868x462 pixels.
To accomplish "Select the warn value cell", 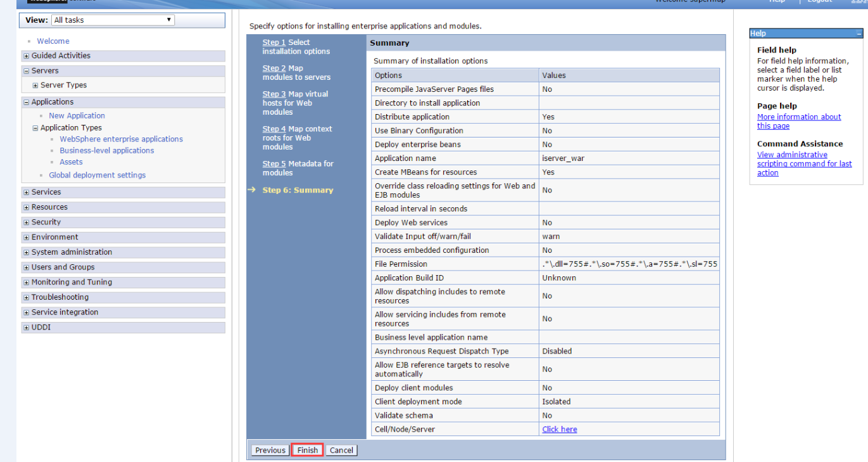I will [629, 236].
